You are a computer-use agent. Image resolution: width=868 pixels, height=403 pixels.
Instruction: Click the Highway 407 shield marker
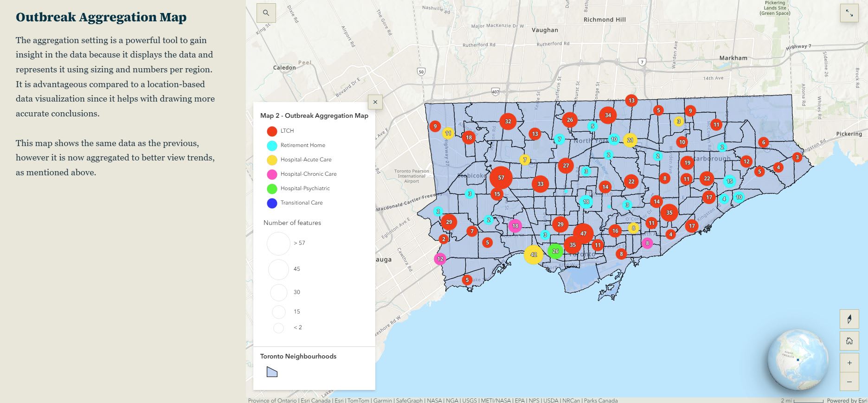495,92
